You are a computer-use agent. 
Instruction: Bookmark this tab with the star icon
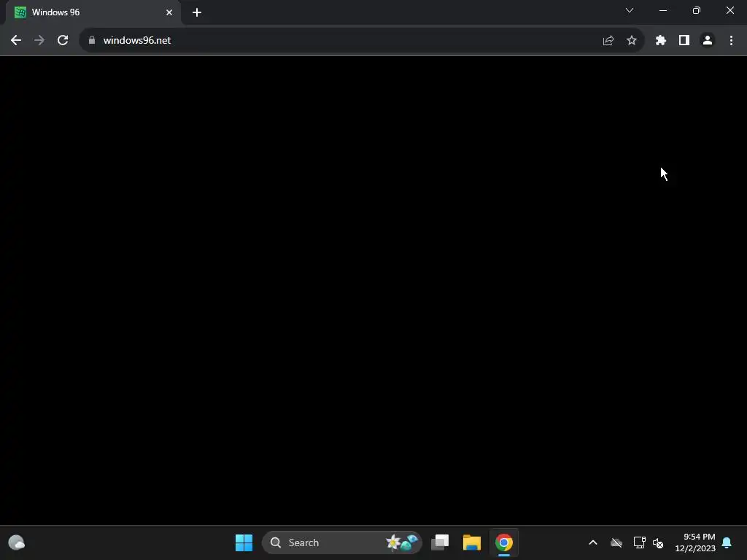[x=632, y=41]
